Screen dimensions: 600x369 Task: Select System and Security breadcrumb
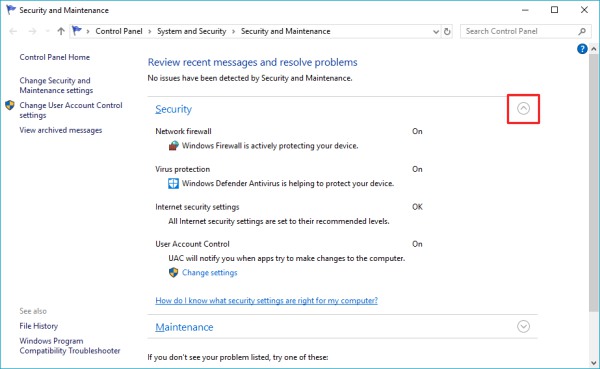[191, 31]
